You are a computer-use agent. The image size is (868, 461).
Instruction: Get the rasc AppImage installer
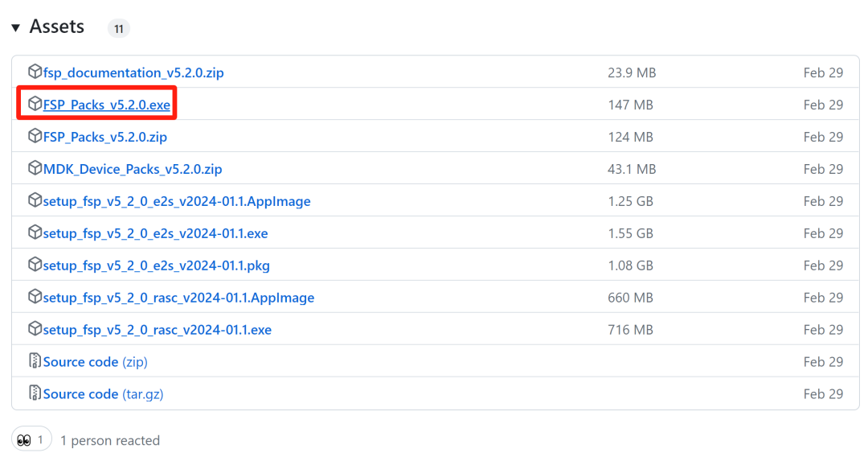point(178,298)
